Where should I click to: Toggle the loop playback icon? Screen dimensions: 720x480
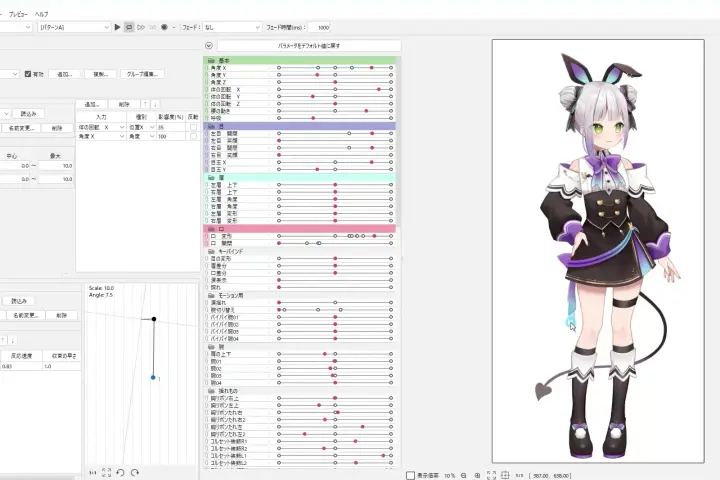click(x=129, y=28)
